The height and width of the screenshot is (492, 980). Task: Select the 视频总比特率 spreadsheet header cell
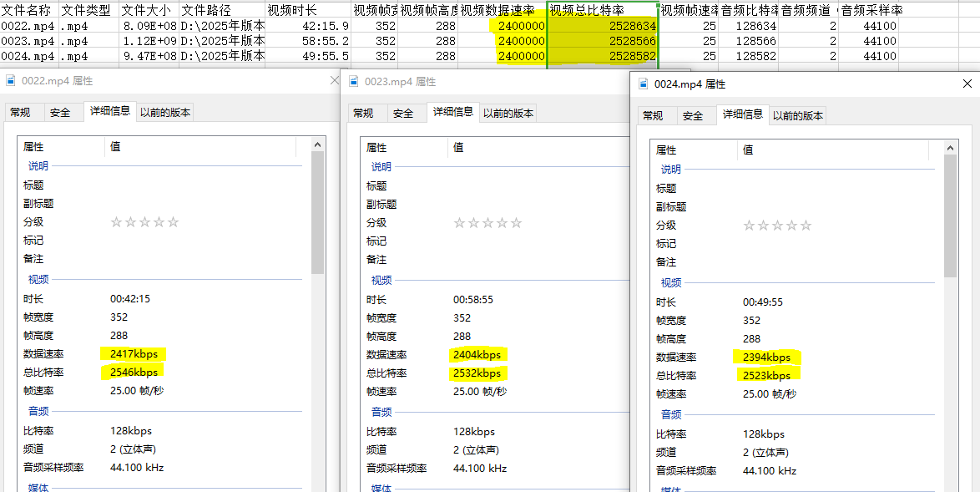pos(604,10)
